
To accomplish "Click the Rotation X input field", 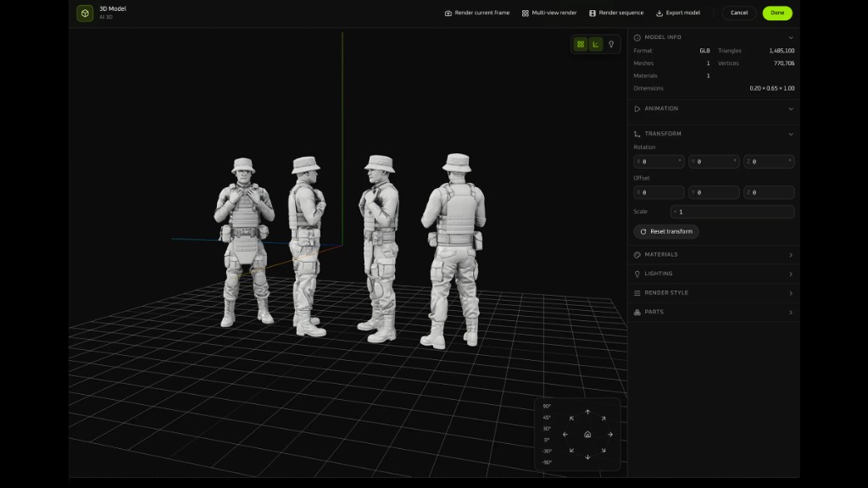I will pos(659,162).
